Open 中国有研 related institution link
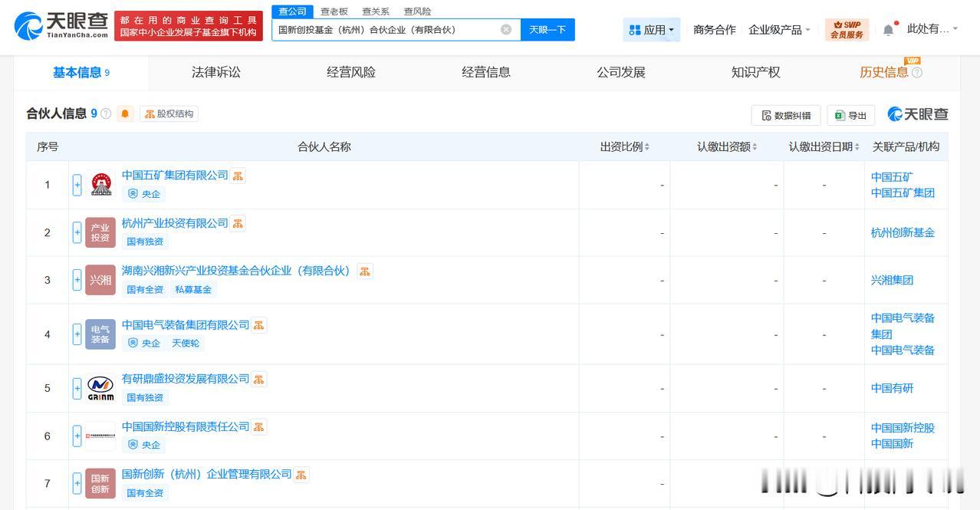 892,388
